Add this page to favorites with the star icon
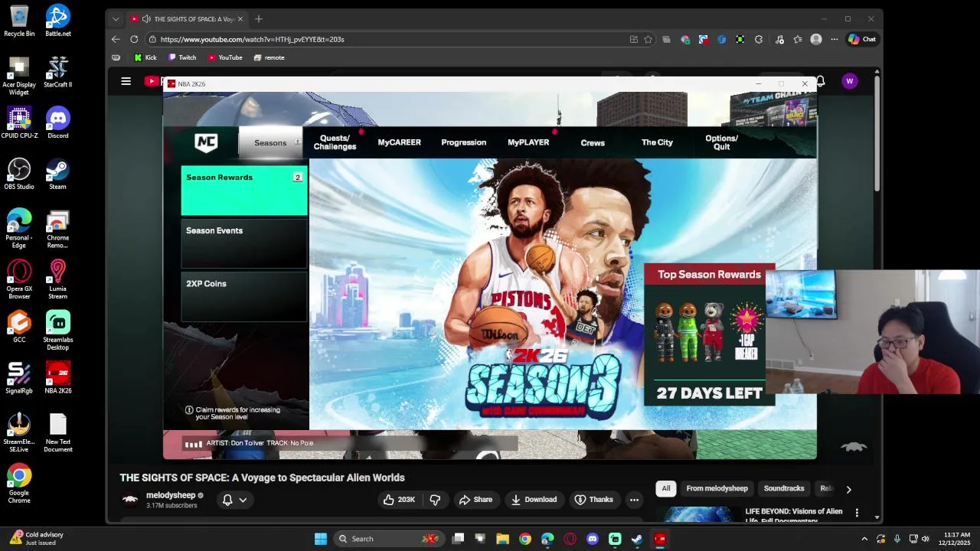 648,39
